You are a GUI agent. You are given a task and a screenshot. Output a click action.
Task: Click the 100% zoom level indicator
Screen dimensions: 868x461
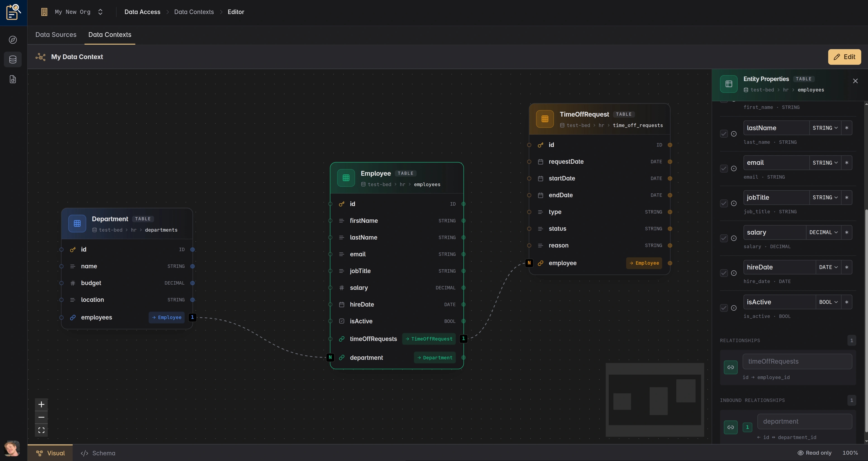click(850, 453)
